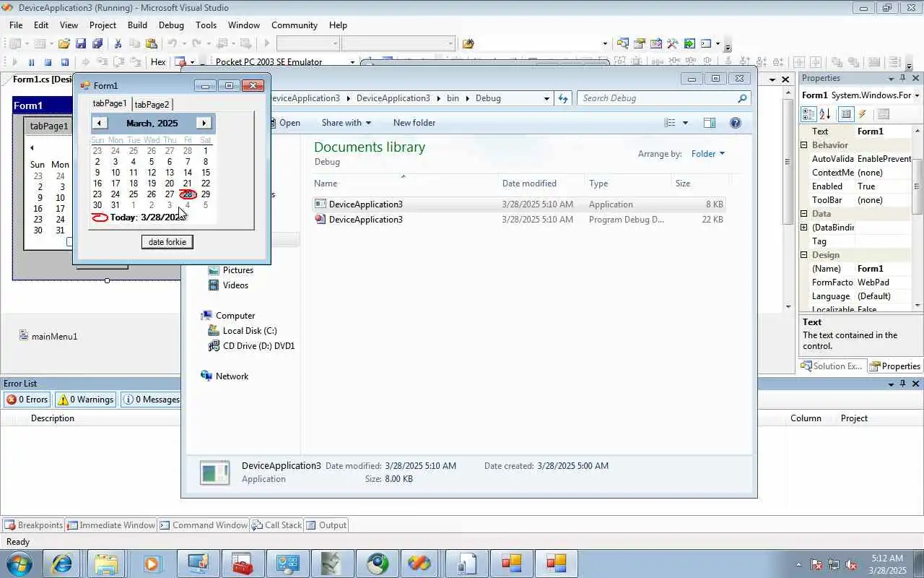Open the Change your view dropdown arrow
924x578 pixels.
(685, 123)
